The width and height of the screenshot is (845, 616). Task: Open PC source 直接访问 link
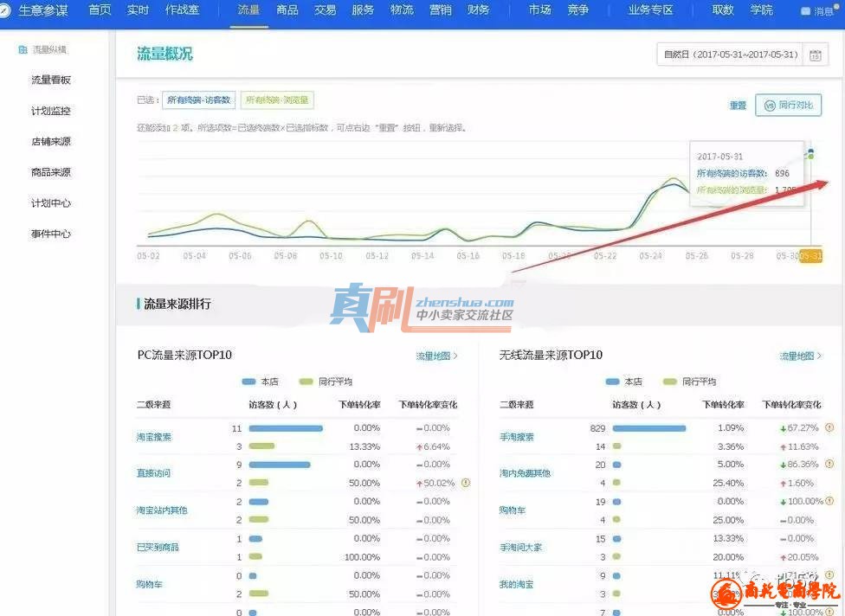(153, 473)
